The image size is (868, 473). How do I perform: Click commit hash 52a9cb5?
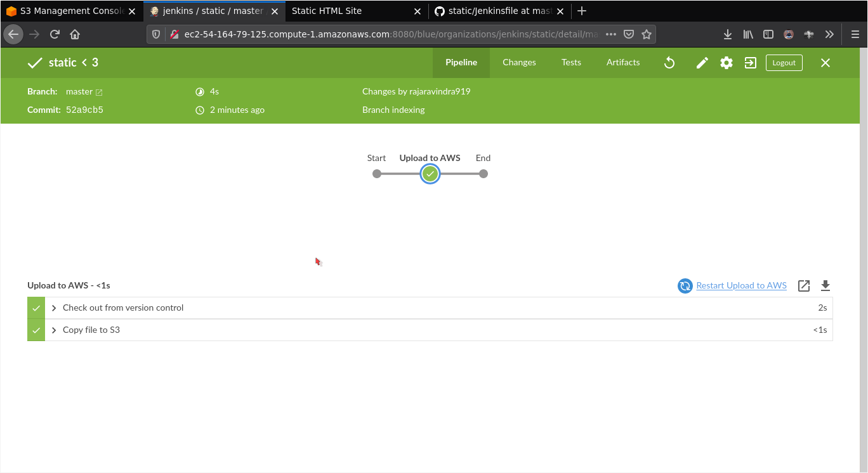[84, 110]
